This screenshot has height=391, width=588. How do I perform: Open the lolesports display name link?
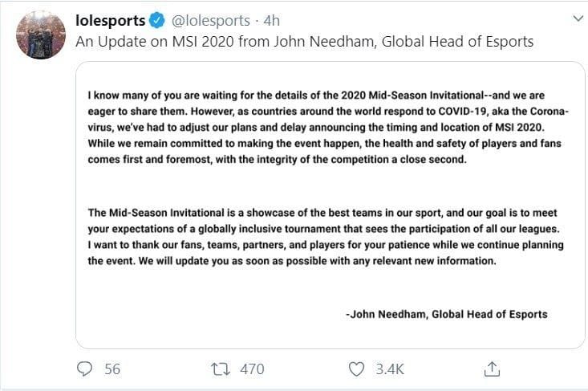pos(111,20)
